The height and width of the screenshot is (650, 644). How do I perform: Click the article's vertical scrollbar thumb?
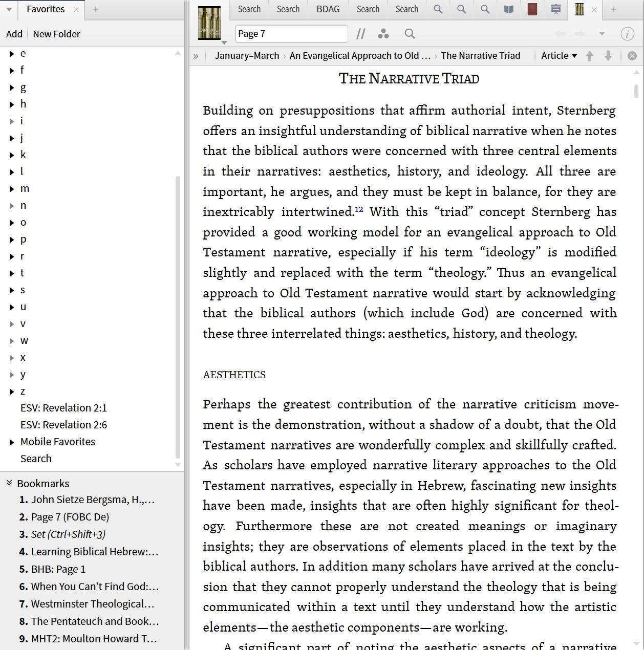636,91
